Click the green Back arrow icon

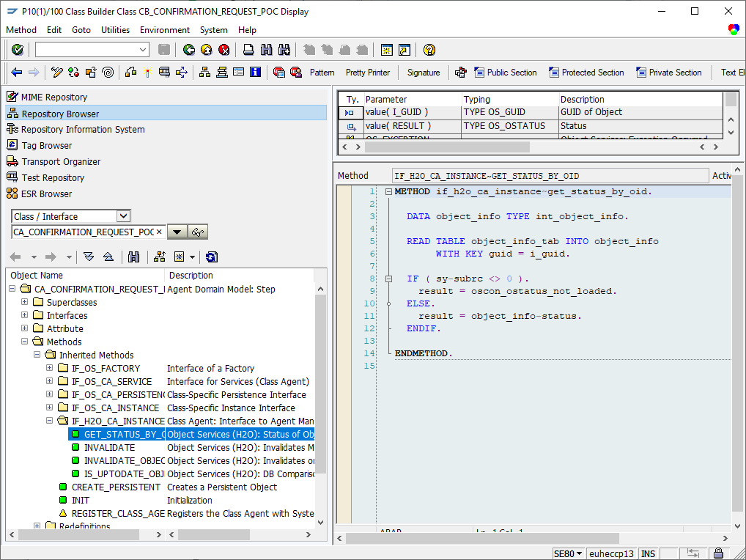coord(189,50)
